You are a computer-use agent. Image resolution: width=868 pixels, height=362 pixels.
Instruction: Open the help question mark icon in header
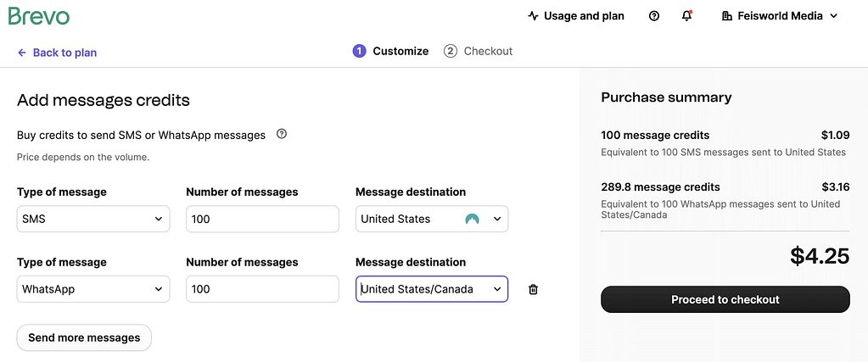tap(654, 16)
